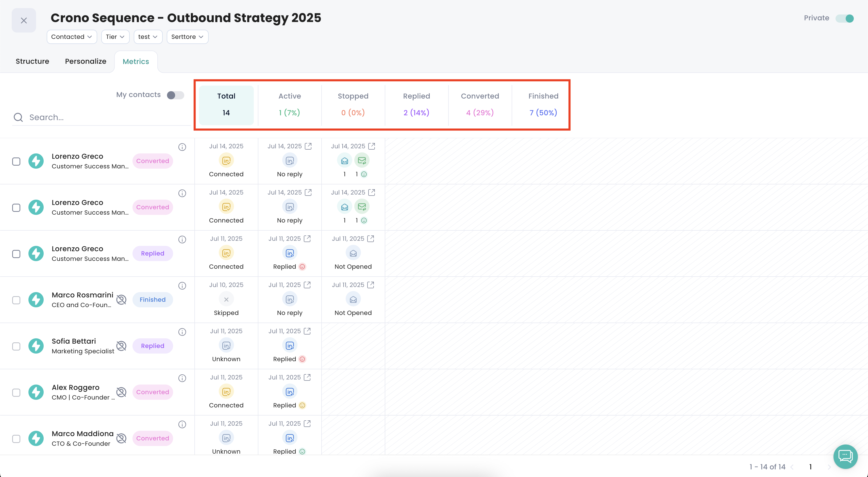Expand the Contacted dropdown
Viewport: 868px width, 477px height.
[71, 37]
